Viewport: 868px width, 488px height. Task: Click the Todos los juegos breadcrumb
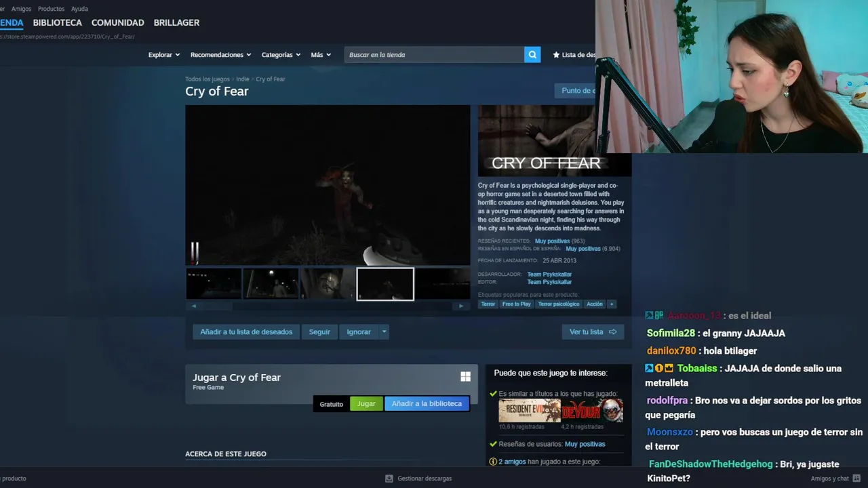point(208,79)
